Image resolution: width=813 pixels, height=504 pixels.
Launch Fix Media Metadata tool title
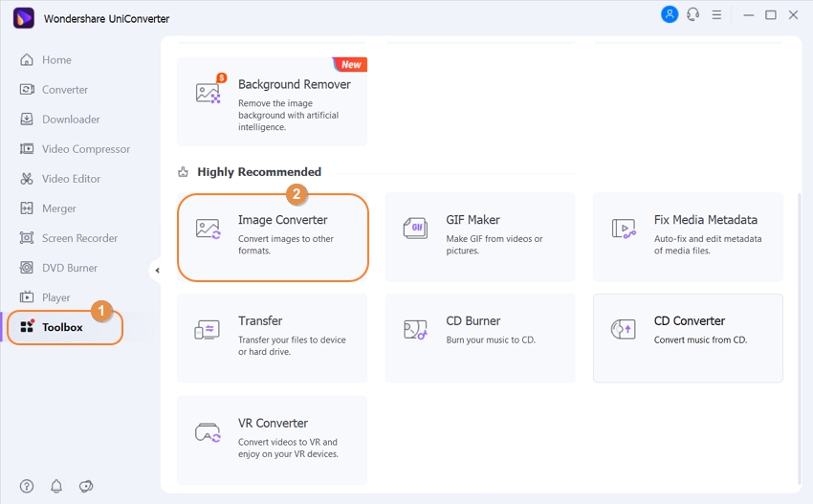point(706,220)
